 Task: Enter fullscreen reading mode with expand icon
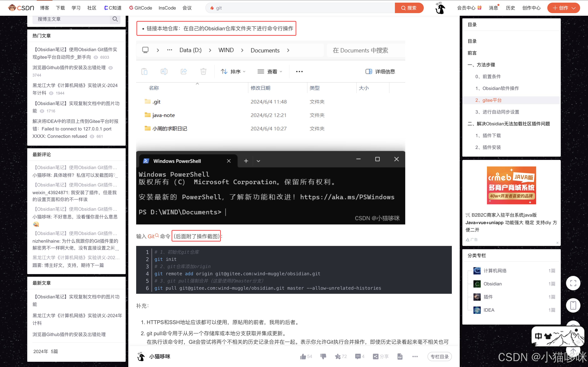pos(573,283)
